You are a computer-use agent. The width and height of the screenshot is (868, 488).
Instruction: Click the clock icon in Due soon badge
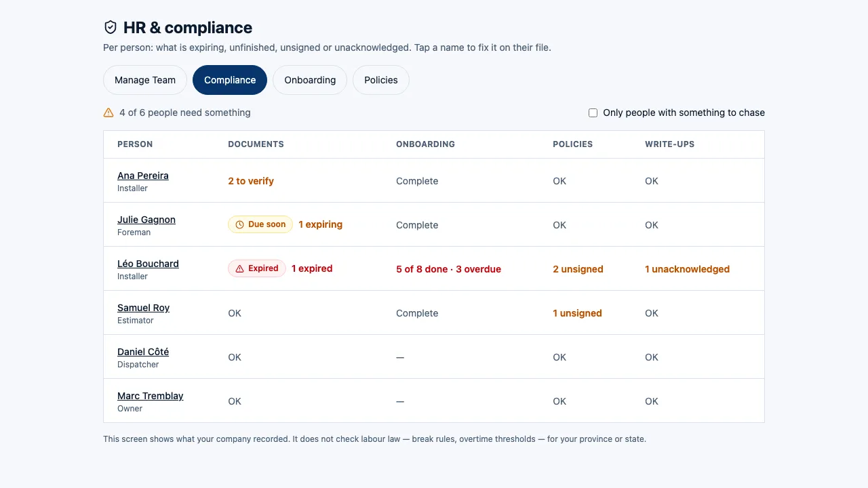[x=239, y=224]
